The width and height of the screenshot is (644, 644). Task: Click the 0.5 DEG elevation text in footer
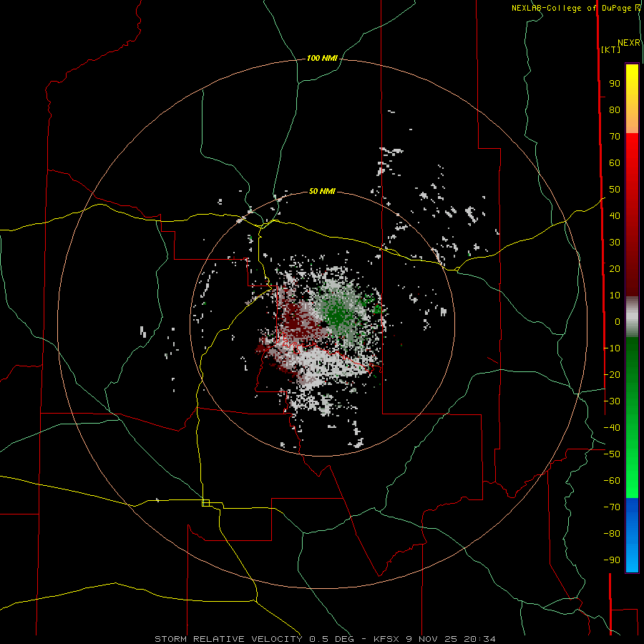click(x=337, y=639)
